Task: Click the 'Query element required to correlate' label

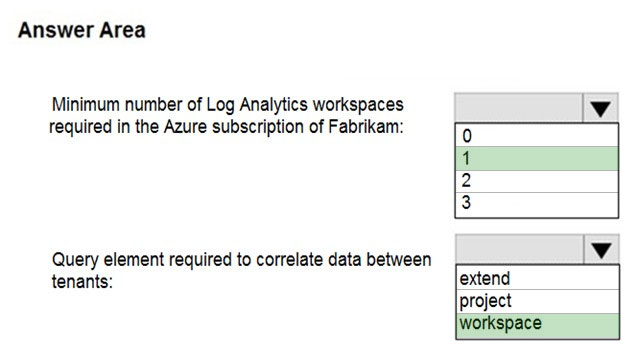Action: pyautogui.click(x=241, y=260)
